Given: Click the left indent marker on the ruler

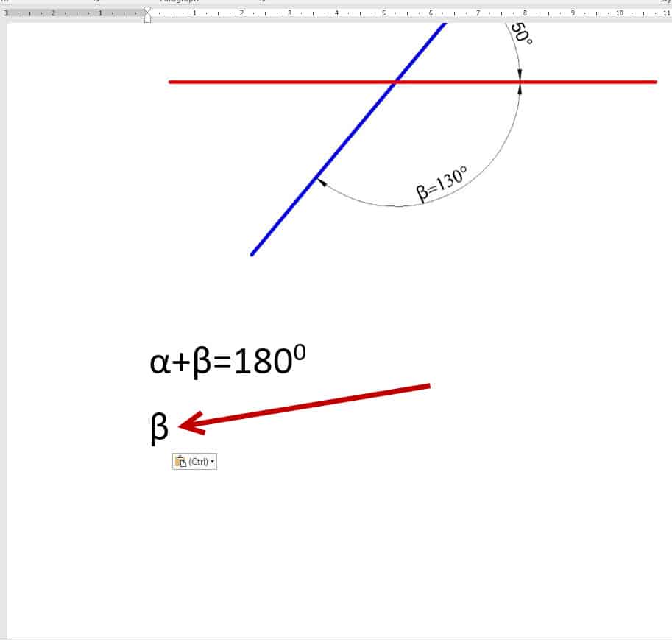Looking at the screenshot, I should point(147,20).
